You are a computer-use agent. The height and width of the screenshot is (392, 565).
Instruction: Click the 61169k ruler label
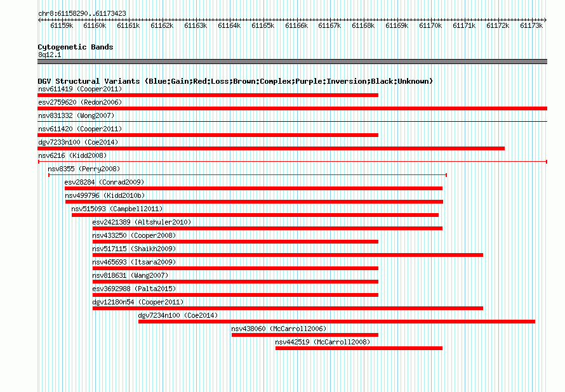tap(397, 25)
